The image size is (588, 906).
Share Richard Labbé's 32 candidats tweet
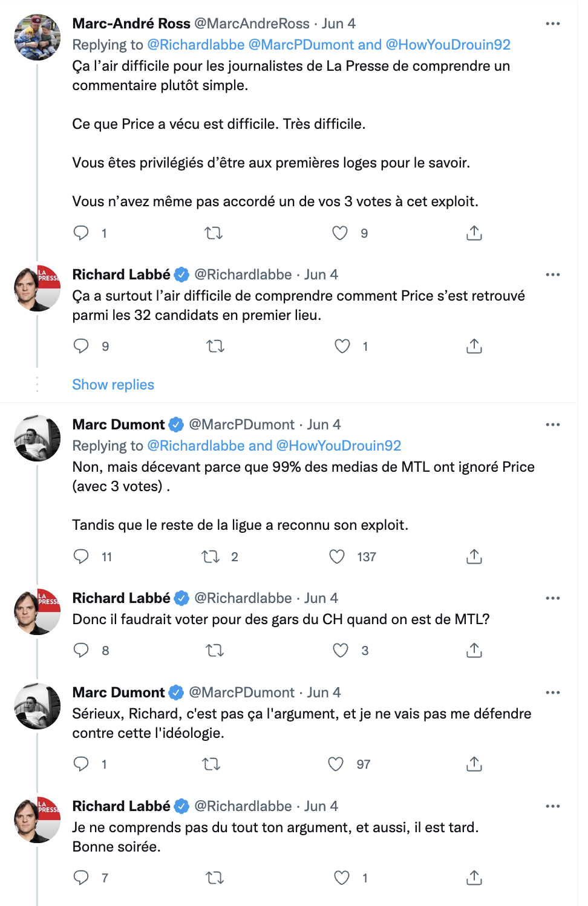point(474,346)
